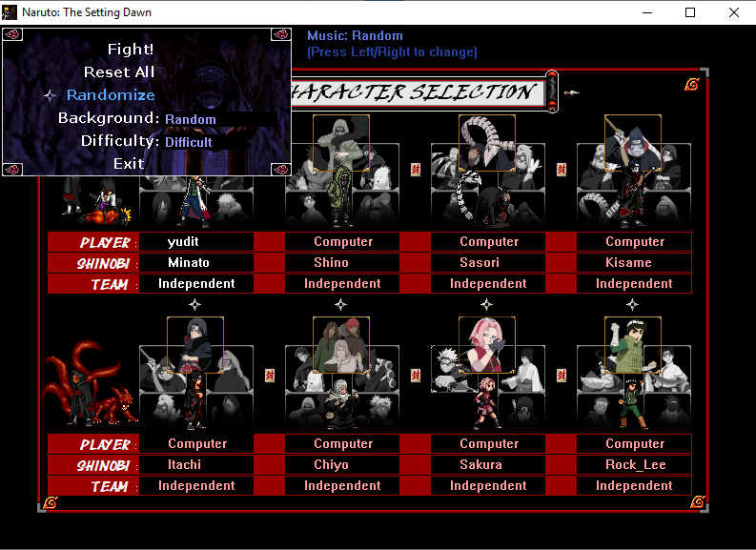The height and width of the screenshot is (550, 756).
Task: Select Sasori character portrait
Action: click(x=487, y=143)
